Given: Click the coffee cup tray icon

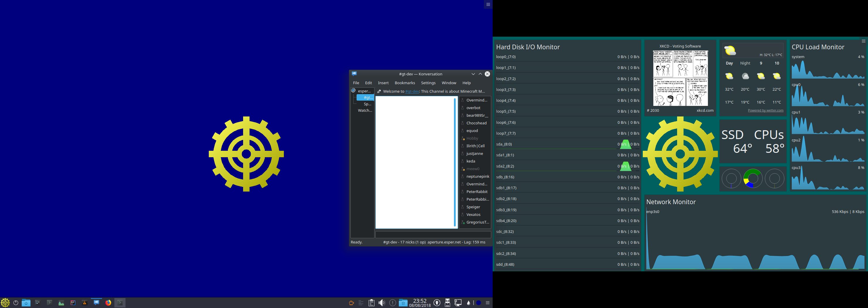Looking at the screenshot, I should tap(351, 303).
